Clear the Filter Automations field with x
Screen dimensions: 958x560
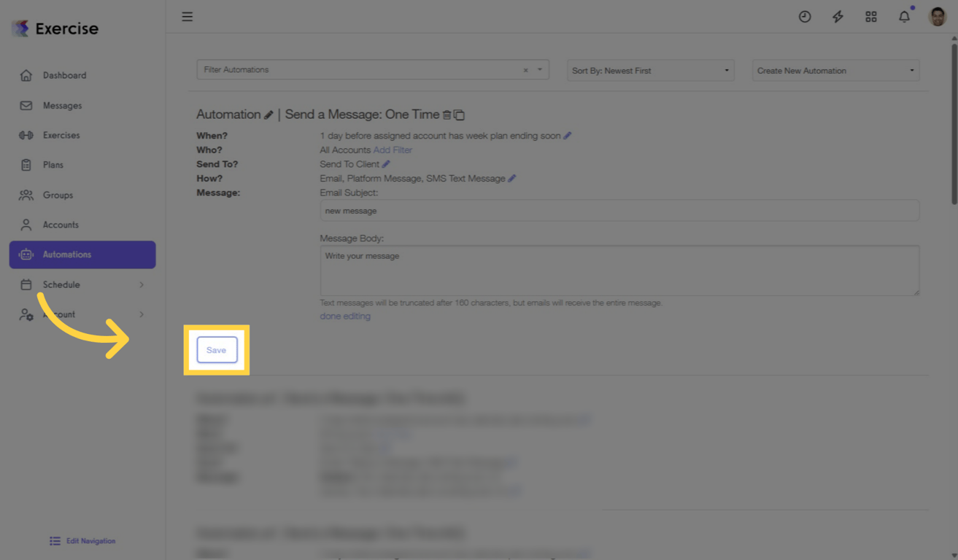click(x=525, y=70)
